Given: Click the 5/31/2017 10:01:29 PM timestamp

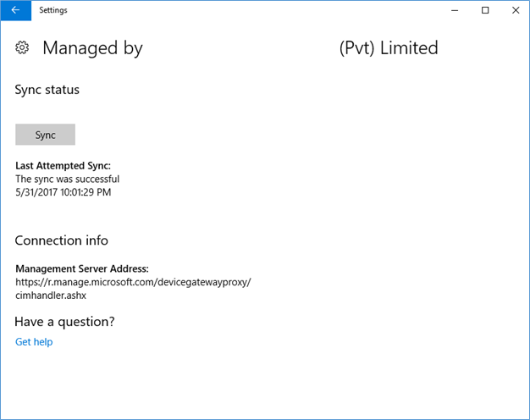Looking at the screenshot, I should point(63,192).
